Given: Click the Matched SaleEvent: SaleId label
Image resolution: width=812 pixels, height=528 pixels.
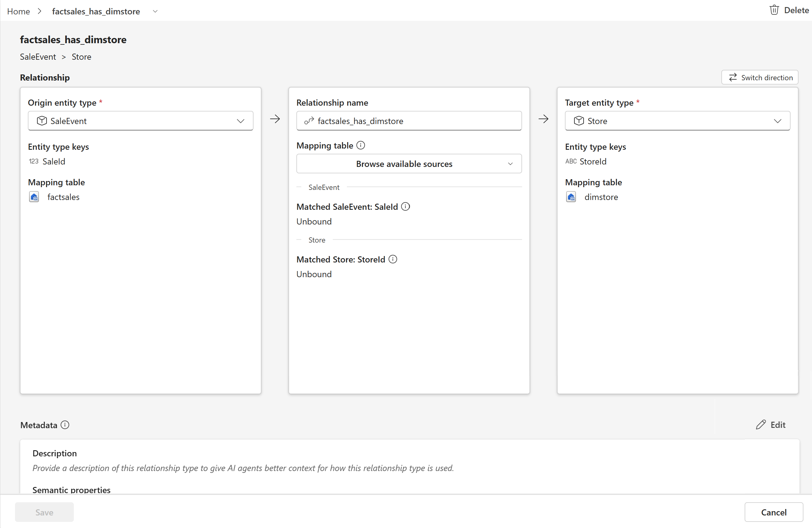Looking at the screenshot, I should click(x=347, y=207).
